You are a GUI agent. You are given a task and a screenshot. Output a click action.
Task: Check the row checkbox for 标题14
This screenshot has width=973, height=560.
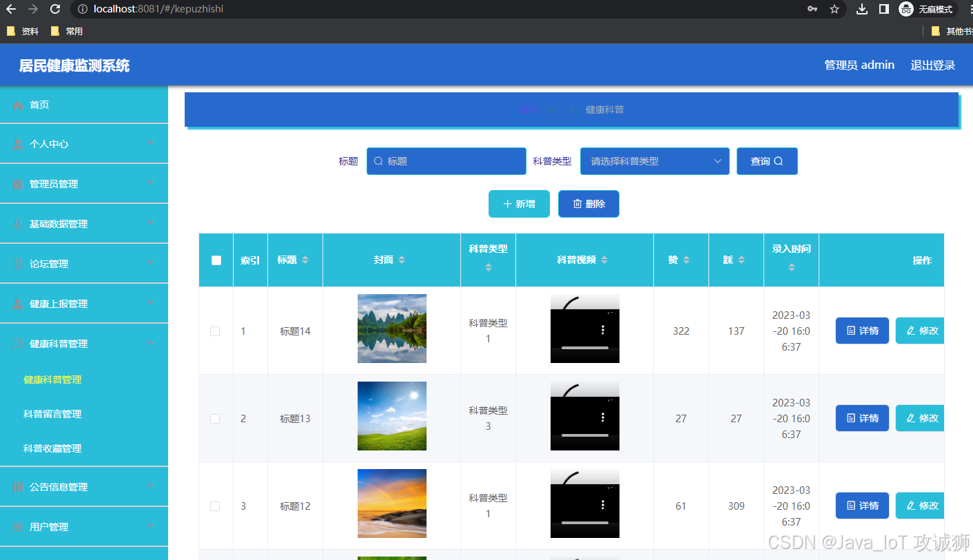215,331
